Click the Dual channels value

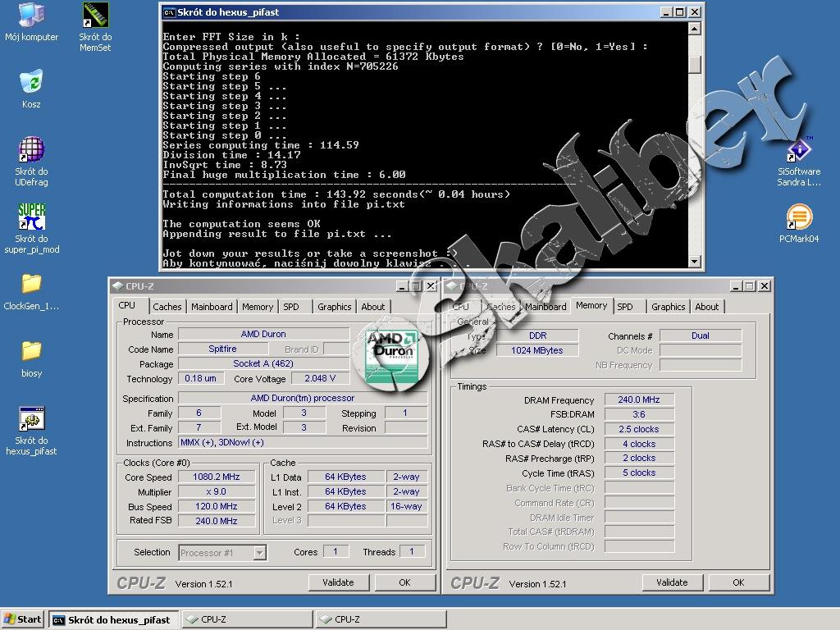[701, 336]
